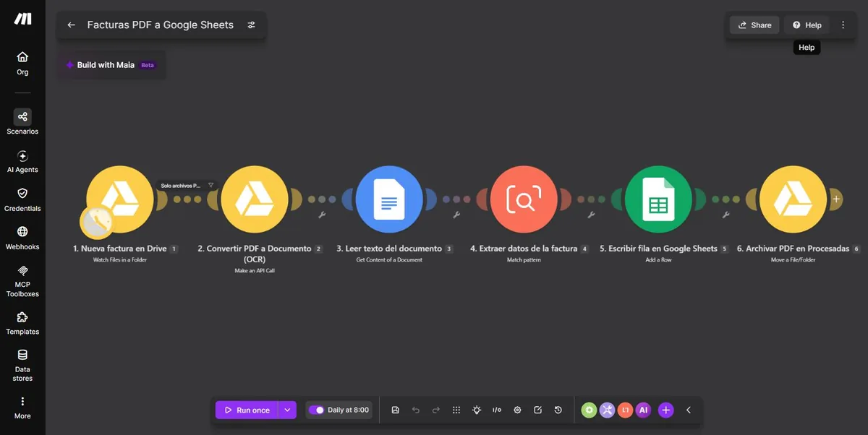Run the scenario once
The height and width of the screenshot is (435, 868).
[246, 410]
